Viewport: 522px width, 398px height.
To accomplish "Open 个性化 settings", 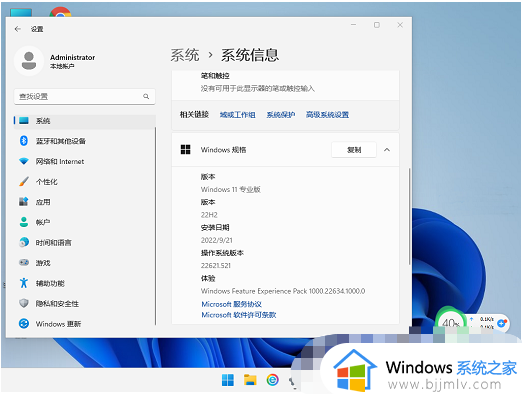I will 85,182.
